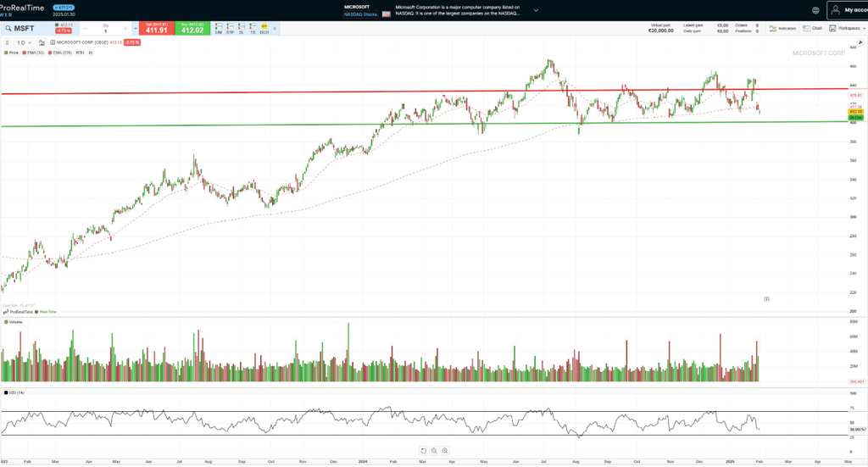Click the zoom out magnifier icon
The image size is (868, 467).
tap(434, 451)
